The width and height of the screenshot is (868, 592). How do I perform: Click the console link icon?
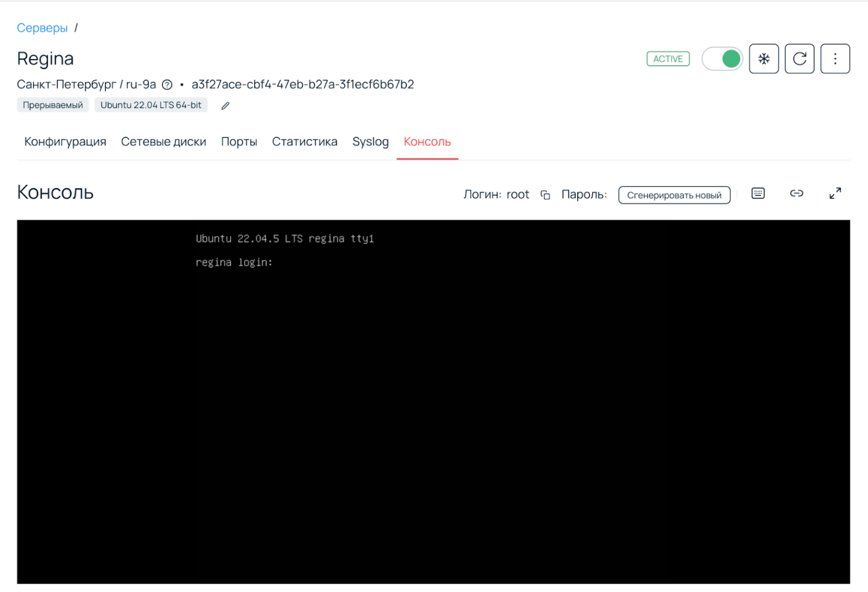[796, 194]
